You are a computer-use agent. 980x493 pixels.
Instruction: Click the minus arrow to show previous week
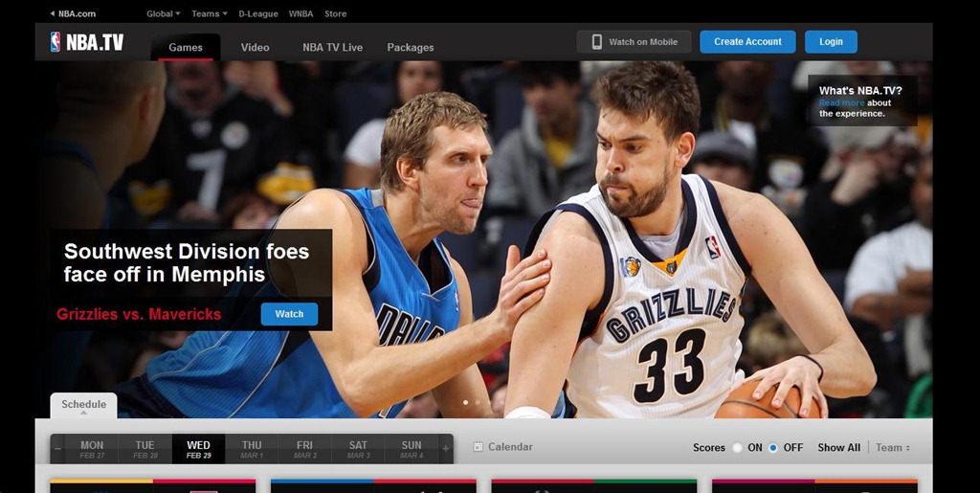[57, 449]
